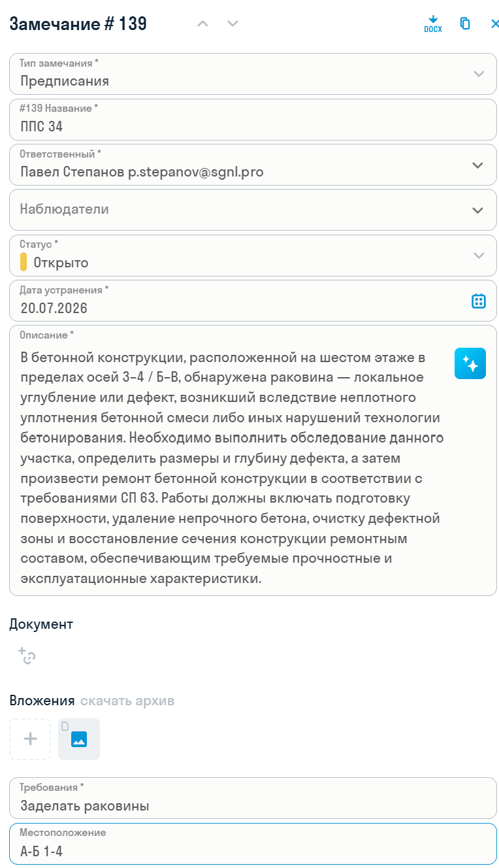Open calendar picker for Дата устранения
499x868 pixels.
(x=479, y=301)
